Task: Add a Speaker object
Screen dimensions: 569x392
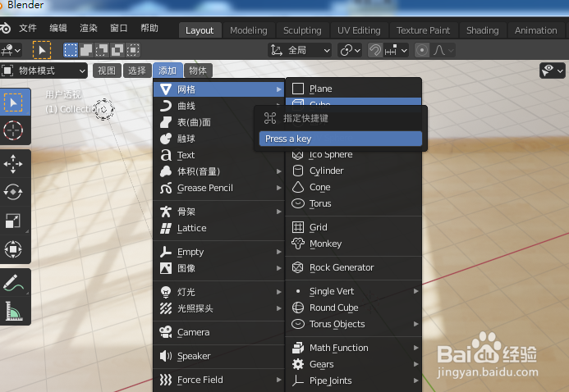Action: 219,356
